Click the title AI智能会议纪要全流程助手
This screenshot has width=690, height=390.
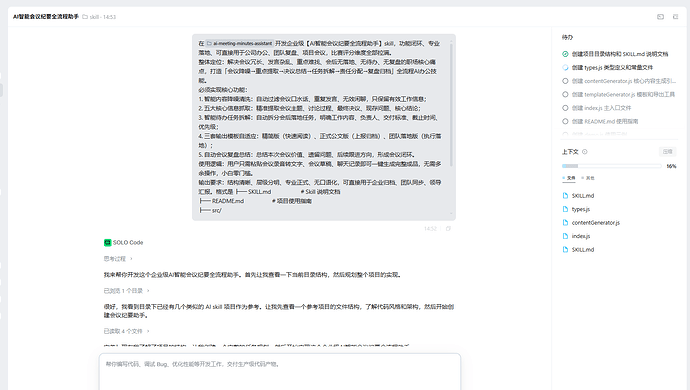point(46,17)
